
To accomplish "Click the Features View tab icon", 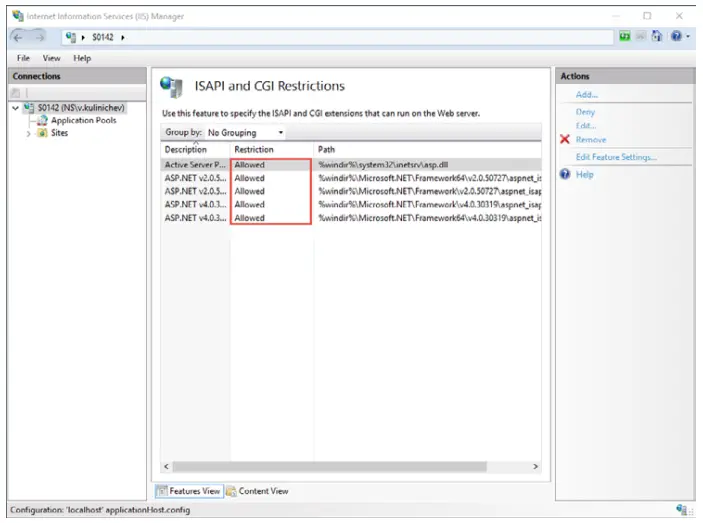I will (162, 491).
